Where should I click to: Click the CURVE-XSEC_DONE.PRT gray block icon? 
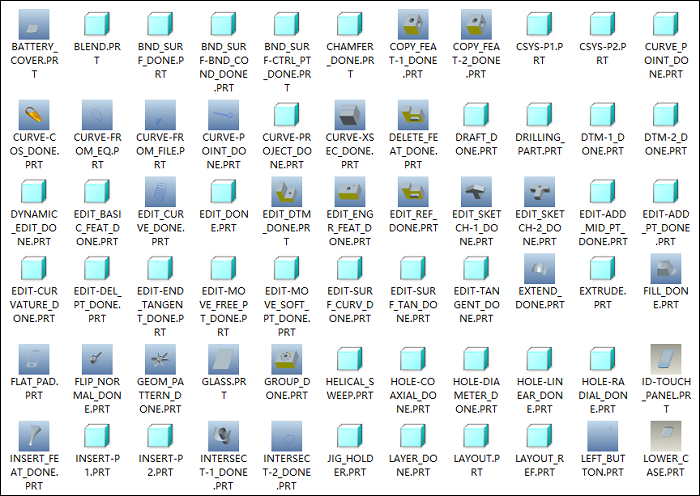(350, 115)
